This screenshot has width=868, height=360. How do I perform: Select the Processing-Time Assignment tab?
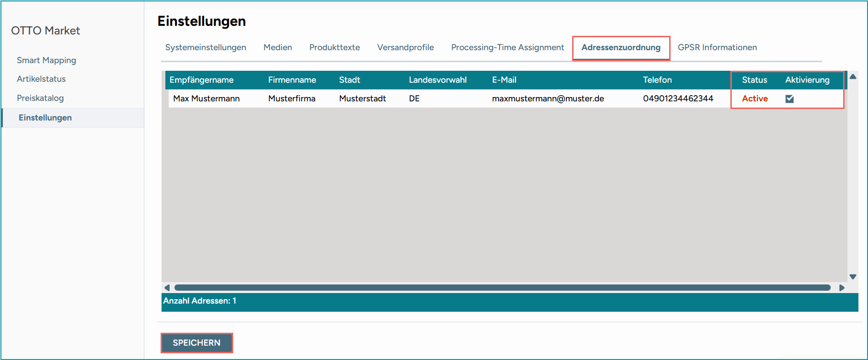click(508, 47)
